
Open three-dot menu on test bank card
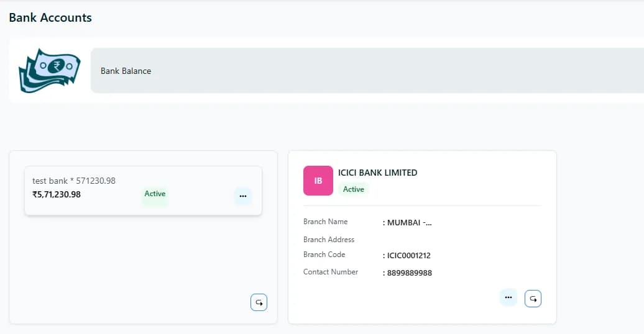tap(242, 196)
